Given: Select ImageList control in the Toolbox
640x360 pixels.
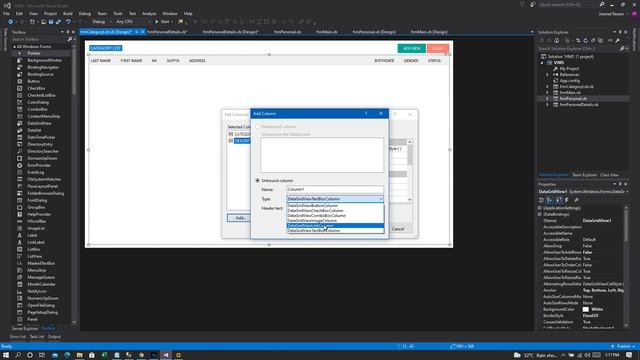Looking at the screenshot, I should click(36, 228).
